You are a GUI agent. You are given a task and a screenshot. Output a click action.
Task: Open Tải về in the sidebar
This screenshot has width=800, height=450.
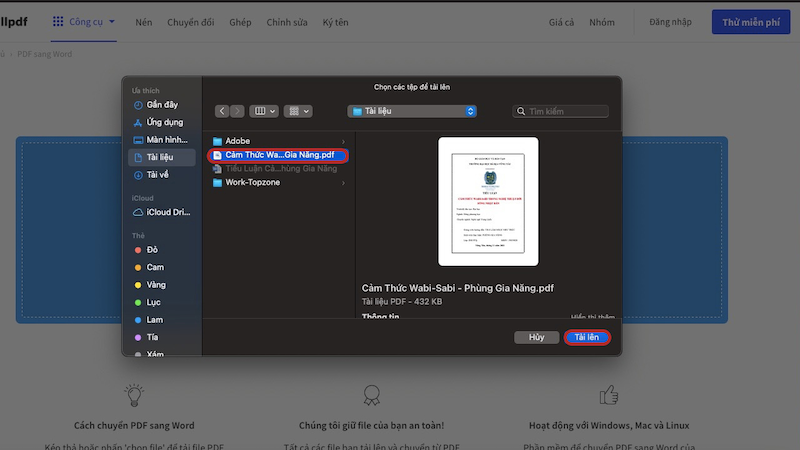(162, 174)
